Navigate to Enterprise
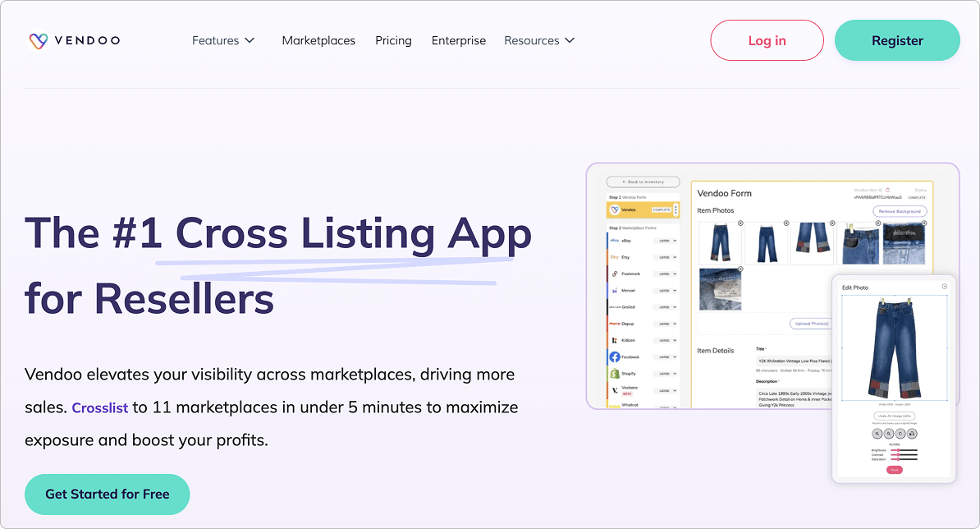This screenshot has height=529, width=980. point(459,40)
